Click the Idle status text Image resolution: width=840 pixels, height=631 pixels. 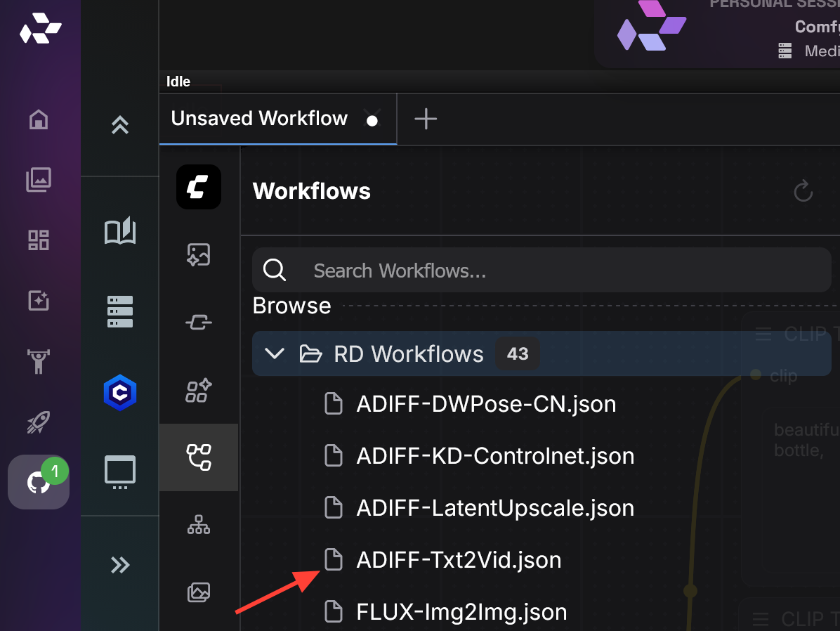click(x=178, y=82)
